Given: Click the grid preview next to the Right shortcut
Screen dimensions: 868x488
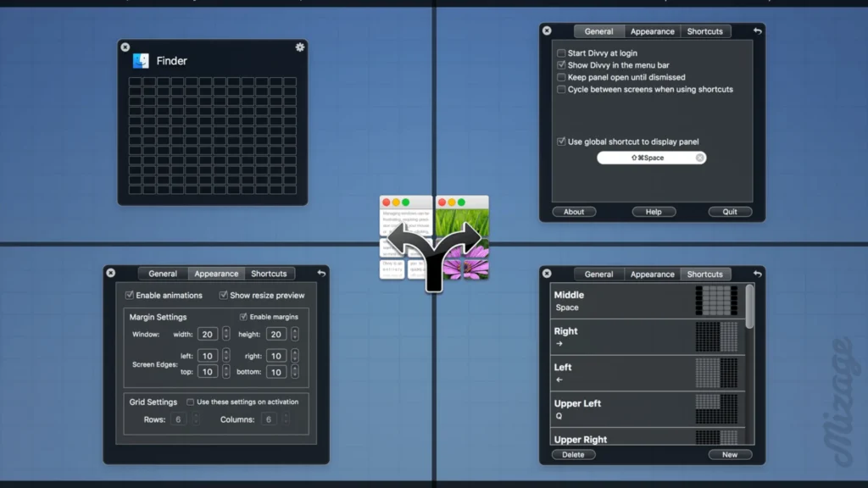Looking at the screenshot, I should 720,336.
